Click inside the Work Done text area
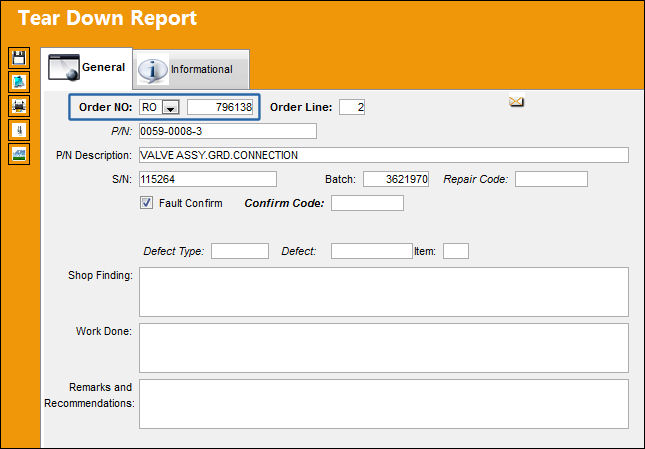This screenshot has width=645, height=449. (384, 348)
